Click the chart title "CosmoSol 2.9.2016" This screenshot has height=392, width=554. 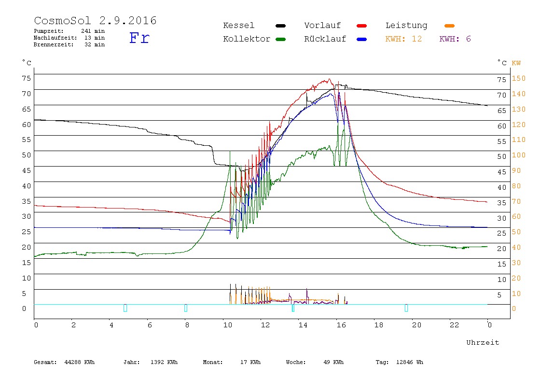pyautogui.click(x=96, y=20)
